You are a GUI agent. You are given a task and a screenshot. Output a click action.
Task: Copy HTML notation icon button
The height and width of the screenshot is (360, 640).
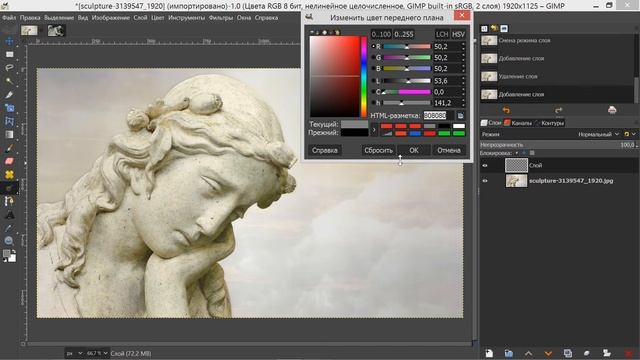(460, 116)
